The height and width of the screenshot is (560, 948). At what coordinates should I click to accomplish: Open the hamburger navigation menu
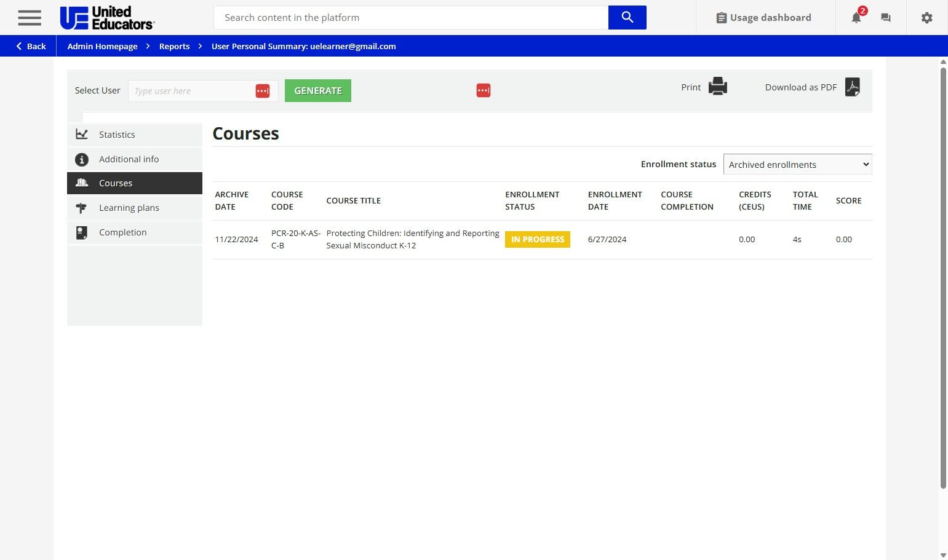[x=29, y=17]
